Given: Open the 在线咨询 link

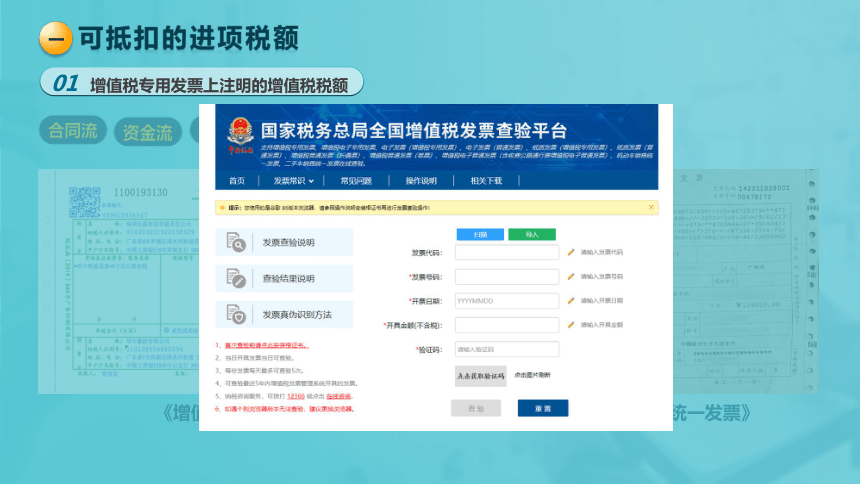Looking at the screenshot, I should click(338, 396).
